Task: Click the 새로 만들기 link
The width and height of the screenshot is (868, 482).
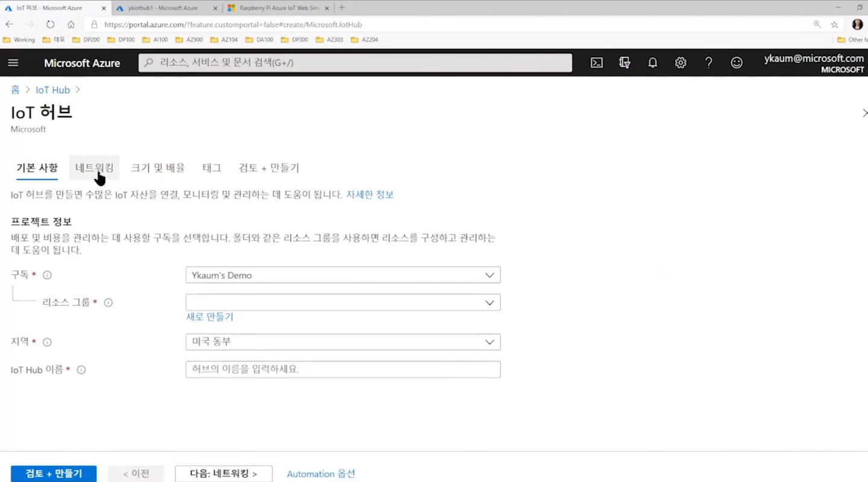Action: tap(210, 317)
